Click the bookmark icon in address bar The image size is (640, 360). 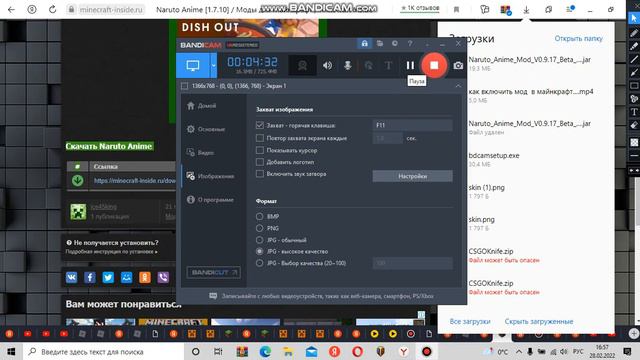click(x=456, y=9)
